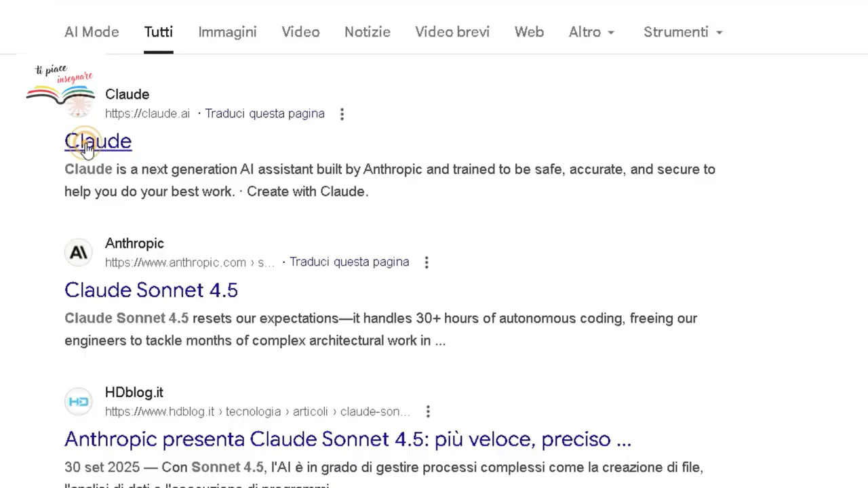Enable the Web results view
The image size is (868, 488).
point(529,32)
